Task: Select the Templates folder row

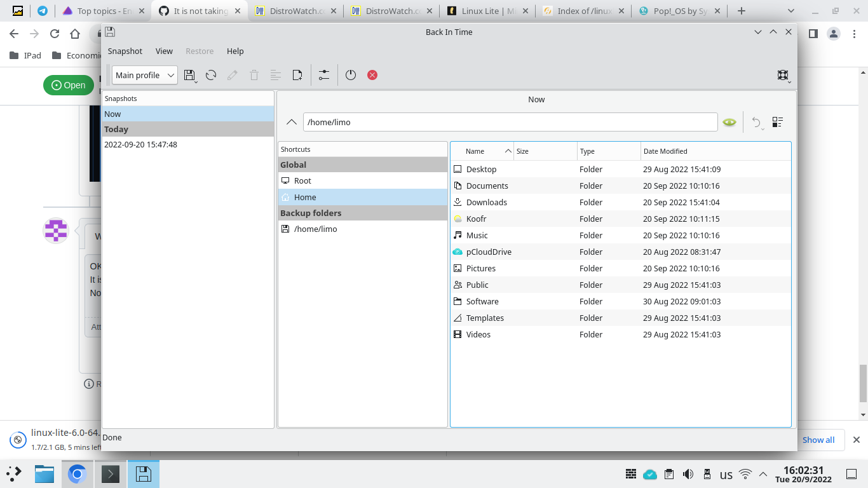Action: 621,318
